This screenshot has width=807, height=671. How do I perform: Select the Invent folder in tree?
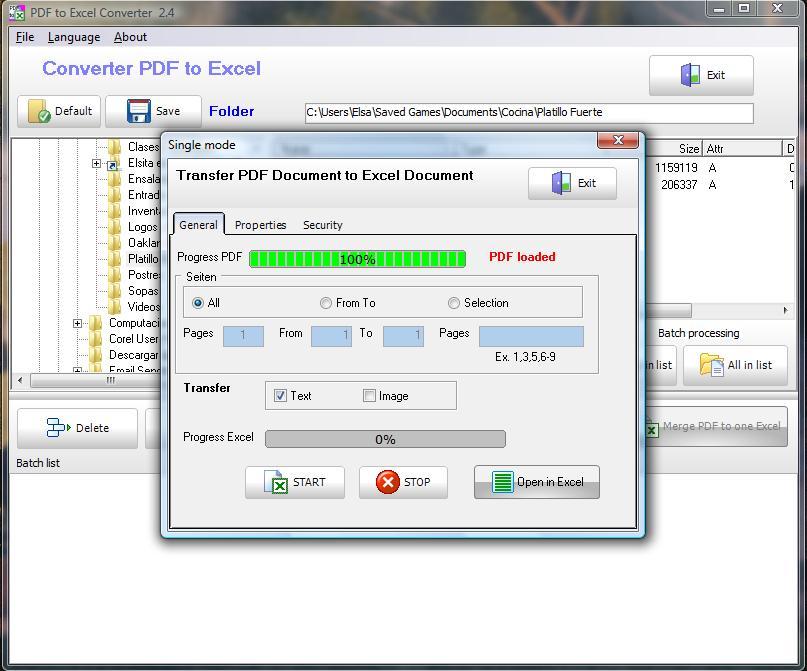pos(144,211)
